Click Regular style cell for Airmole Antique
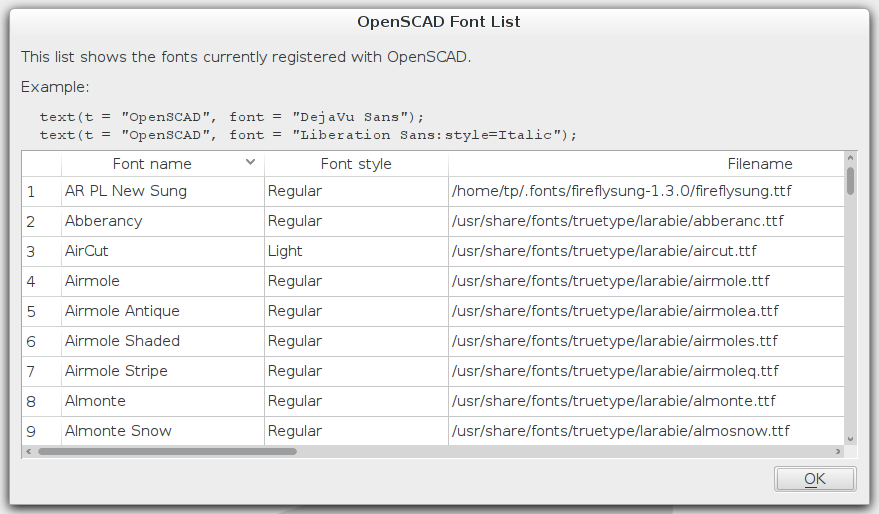879x514 pixels. (x=356, y=312)
